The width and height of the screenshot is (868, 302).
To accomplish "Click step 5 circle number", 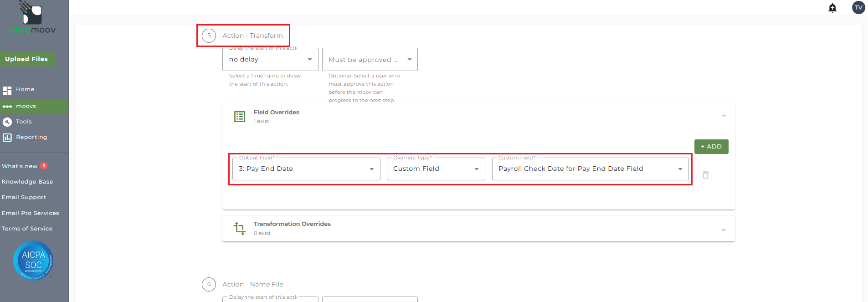I will click(x=209, y=36).
